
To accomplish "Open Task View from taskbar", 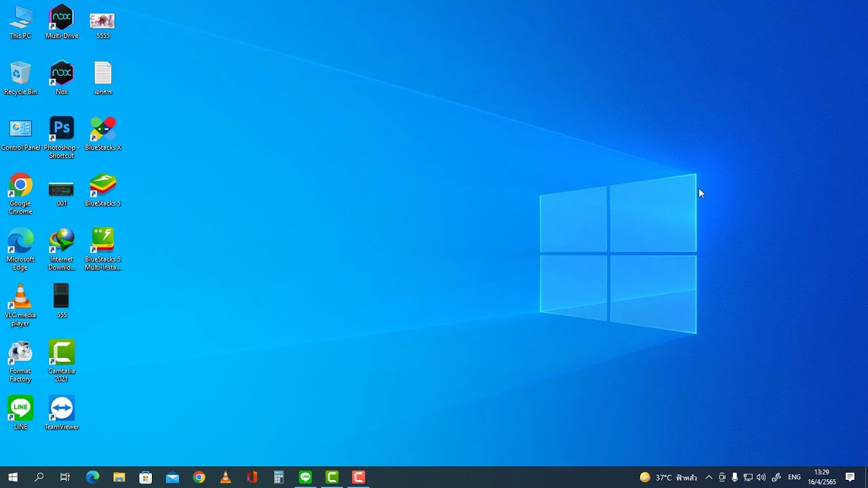I will pos(65,477).
